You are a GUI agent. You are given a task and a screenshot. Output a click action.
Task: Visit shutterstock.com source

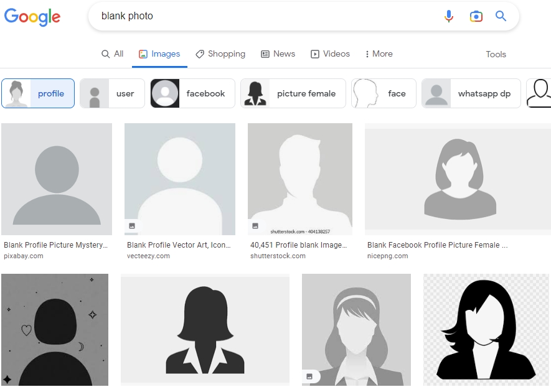[278, 256]
